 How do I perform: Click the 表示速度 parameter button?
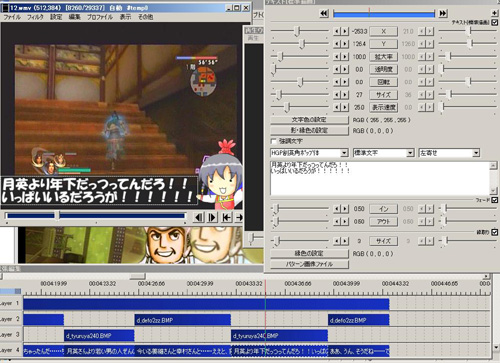pos(384,107)
